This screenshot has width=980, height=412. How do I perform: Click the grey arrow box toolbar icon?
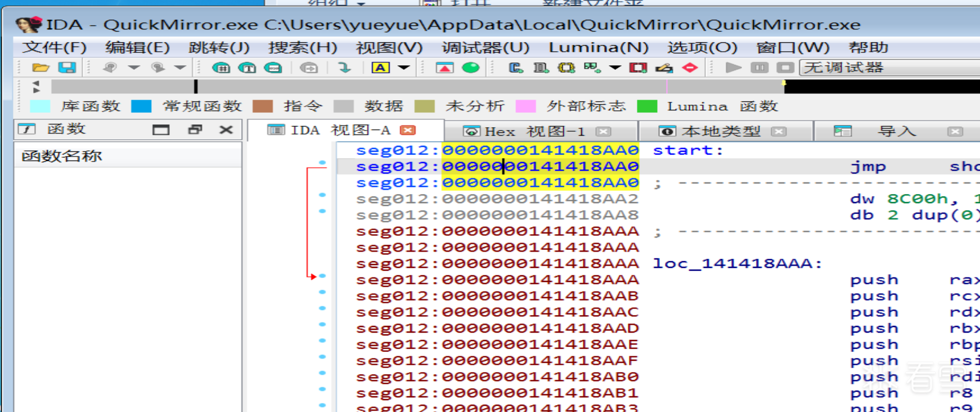(309, 68)
